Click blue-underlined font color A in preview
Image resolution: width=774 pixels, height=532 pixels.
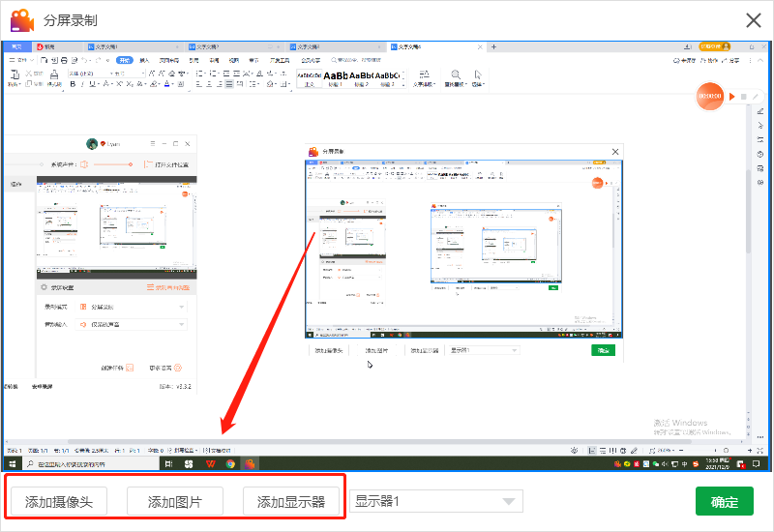tap(166, 84)
